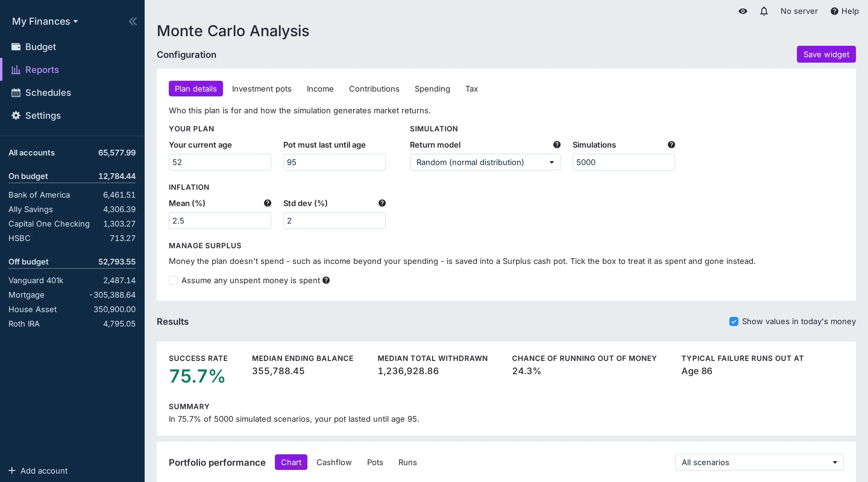Click the Budget wallet icon
This screenshot has height=482, width=868.
16,47
